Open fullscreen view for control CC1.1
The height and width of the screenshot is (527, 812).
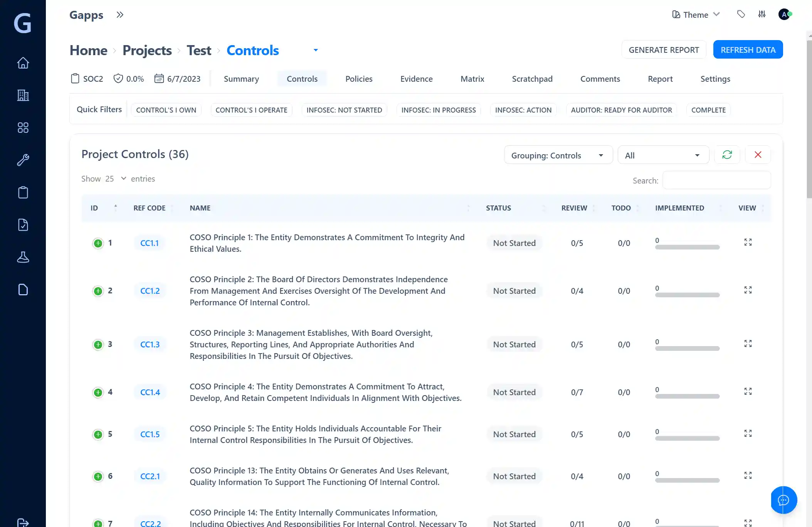748,242
